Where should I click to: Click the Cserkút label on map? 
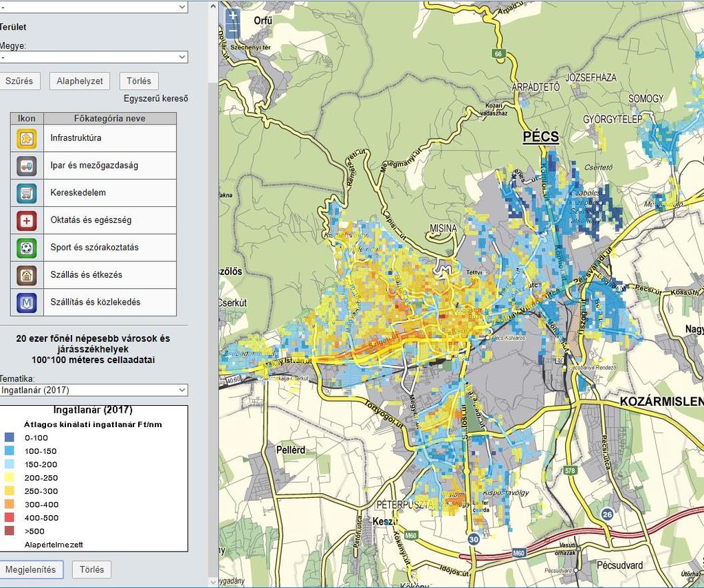(x=232, y=303)
